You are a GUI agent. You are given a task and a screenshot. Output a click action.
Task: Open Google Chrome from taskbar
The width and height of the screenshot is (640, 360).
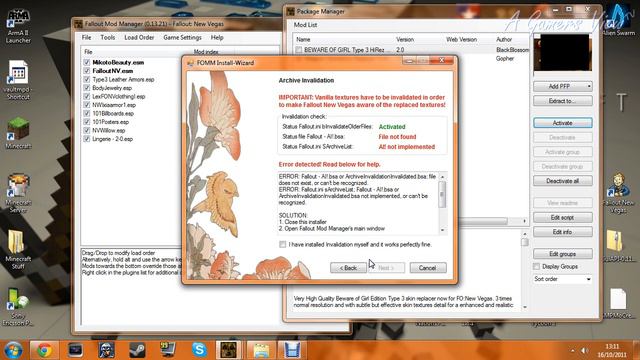click(x=44, y=350)
